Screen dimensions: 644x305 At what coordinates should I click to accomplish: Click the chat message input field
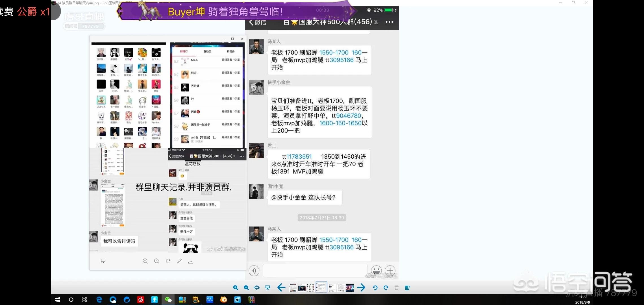click(315, 271)
